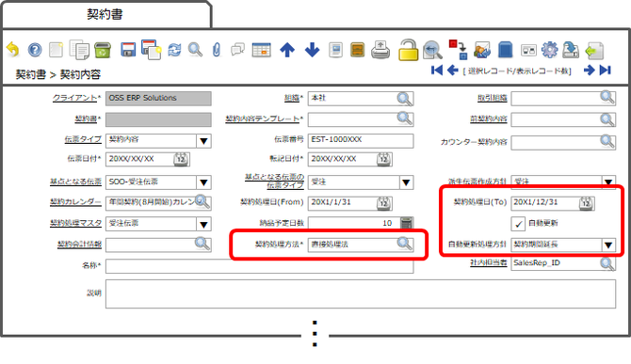This screenshot has width=631, height=364.
Task: Open calculator for 納品予定日数
Action: coord(407,223)
